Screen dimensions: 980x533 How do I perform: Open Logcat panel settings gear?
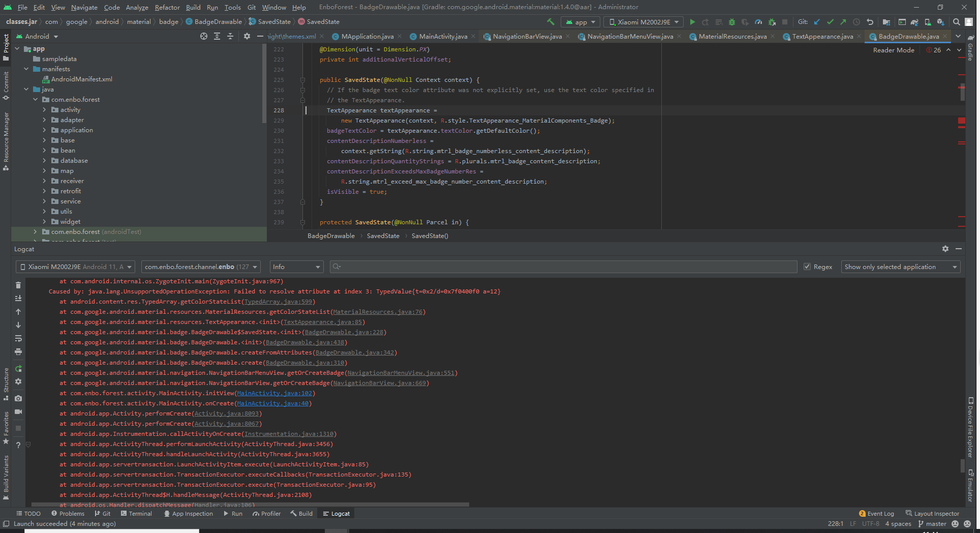pyautogui.click(x=945, y=249)
